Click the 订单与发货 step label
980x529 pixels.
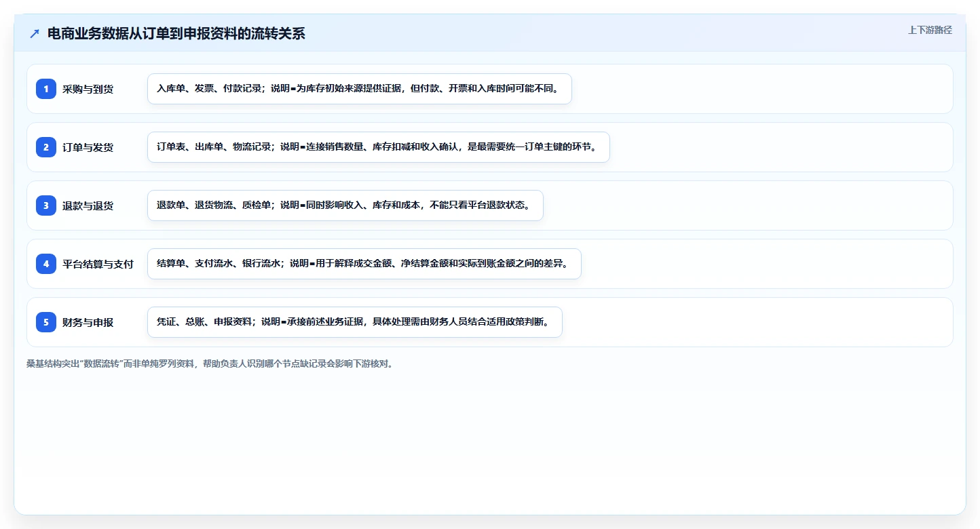coord(88,147)
